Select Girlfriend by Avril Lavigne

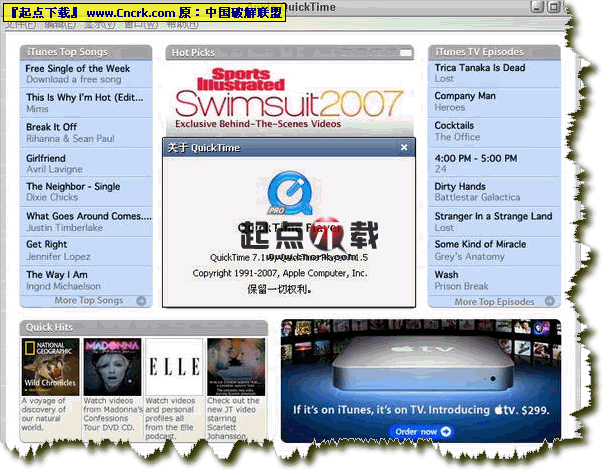(86, 163)
